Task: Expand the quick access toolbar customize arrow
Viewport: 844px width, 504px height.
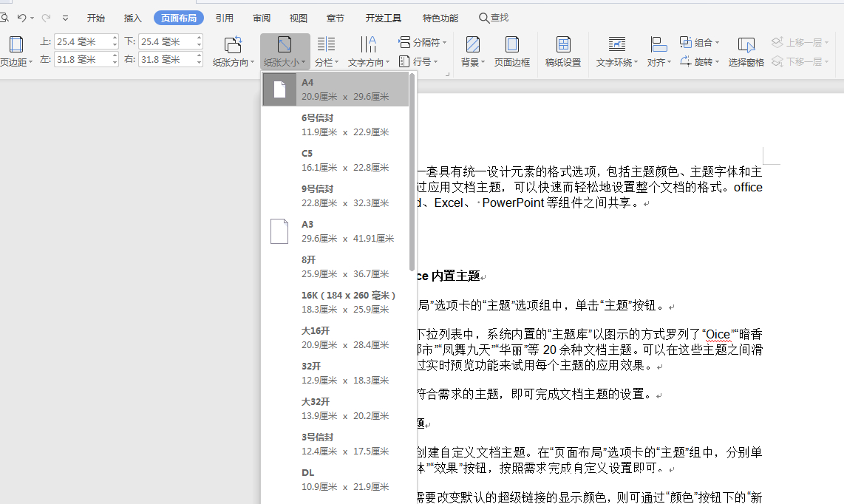Action: pyautogui.click(x=65, y=18)
